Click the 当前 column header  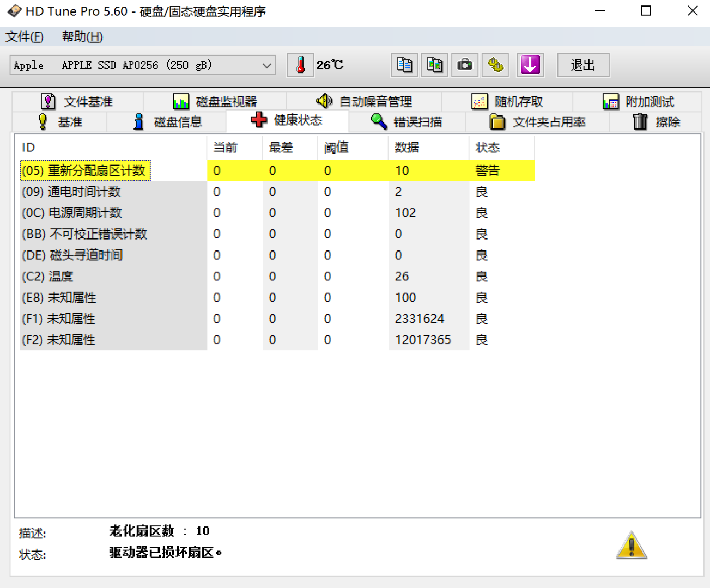click(x=235, y=148)
